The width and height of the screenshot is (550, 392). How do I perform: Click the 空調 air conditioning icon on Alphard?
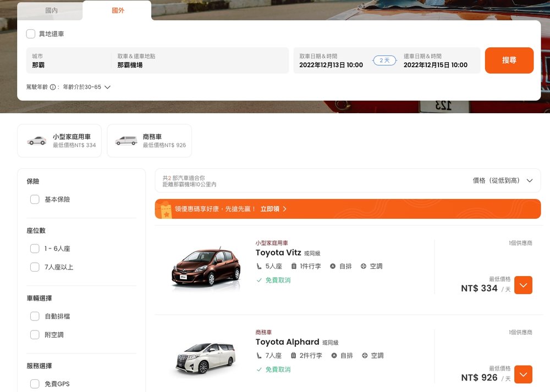coord(364,355)
